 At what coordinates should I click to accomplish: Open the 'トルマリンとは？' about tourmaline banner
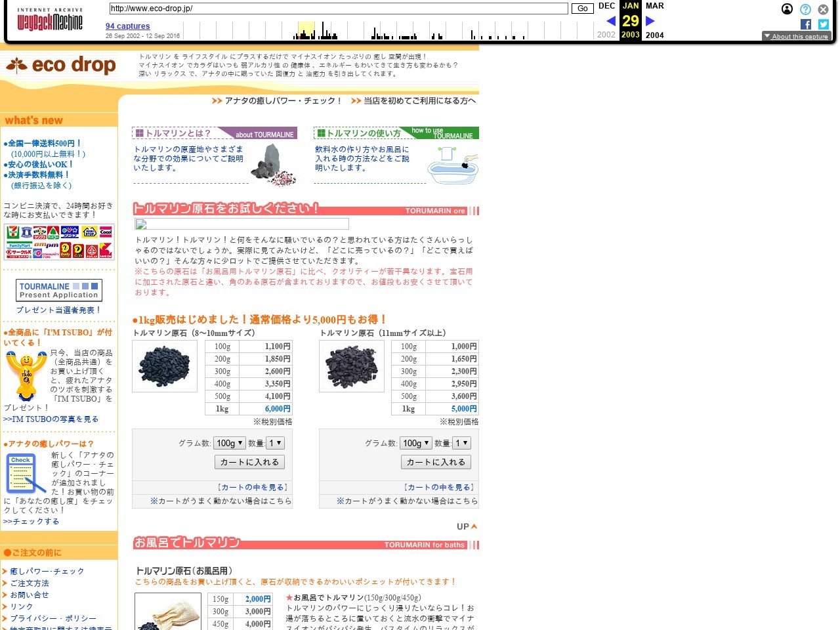pyautogui.click(x=214, y=133)
